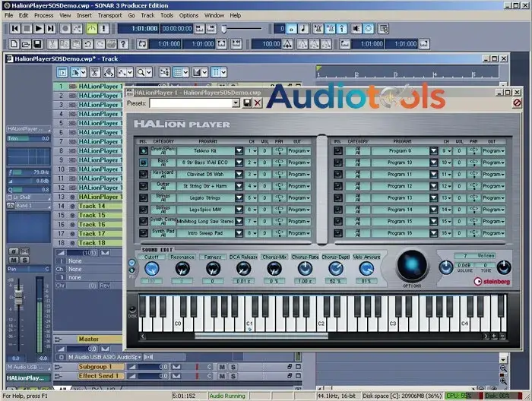Screen dimensions: 532x401
Task: Adjust the Cutoff knob in Sound Edit
Action: pos(152,269)
